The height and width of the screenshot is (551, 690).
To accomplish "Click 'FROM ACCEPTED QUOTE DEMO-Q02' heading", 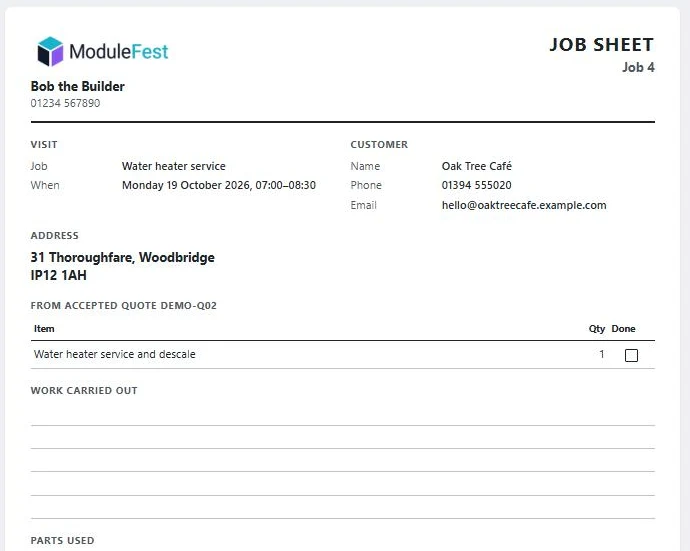I will click(124, 305).
